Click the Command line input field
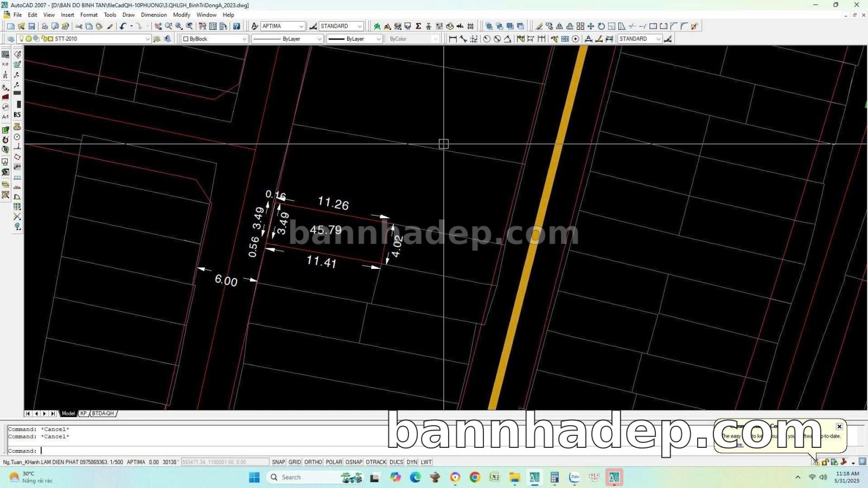This screenshot has height=488, width=868. click(217, 451)
